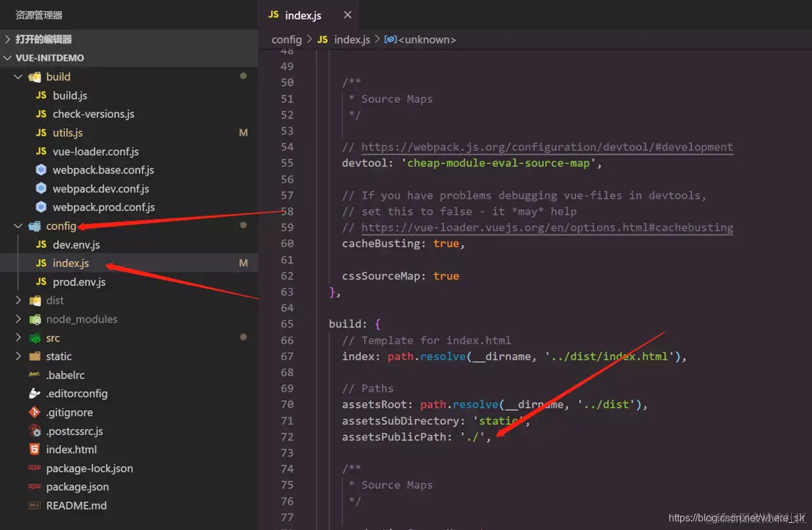Image resolution: width=812 pixels, height=530 pixels.
Task: Click the dist folder icon
Action: [35, 301]
